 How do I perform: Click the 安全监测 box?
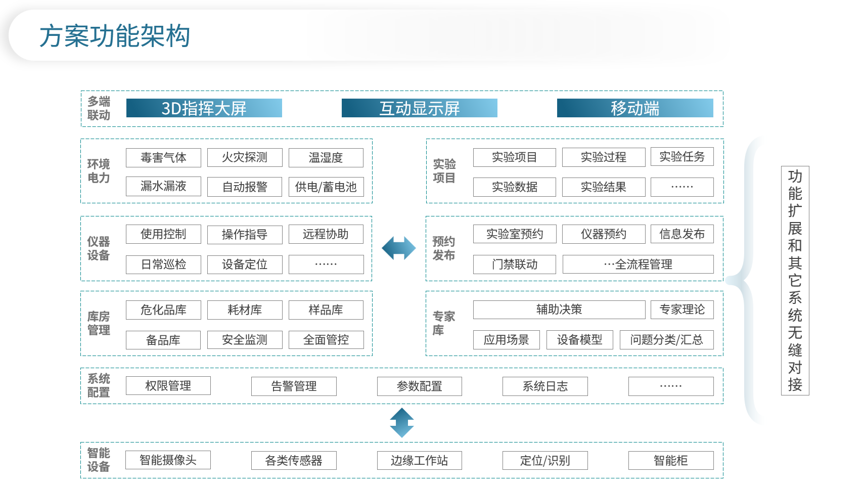[245, 340]
